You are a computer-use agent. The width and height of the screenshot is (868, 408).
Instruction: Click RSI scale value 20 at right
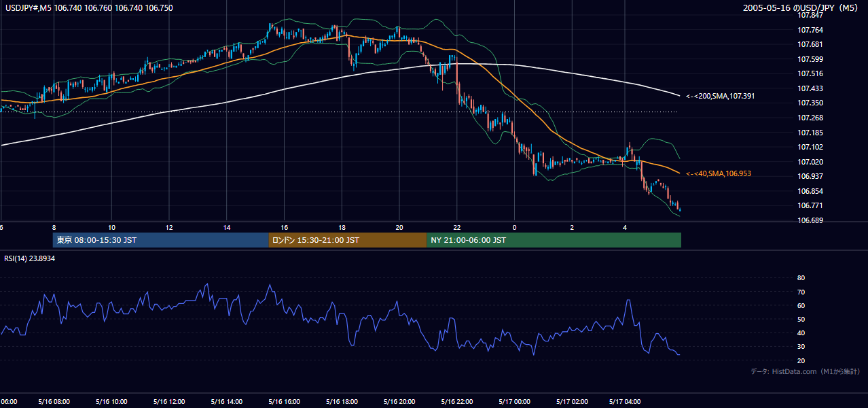click(x=801, y=360)
